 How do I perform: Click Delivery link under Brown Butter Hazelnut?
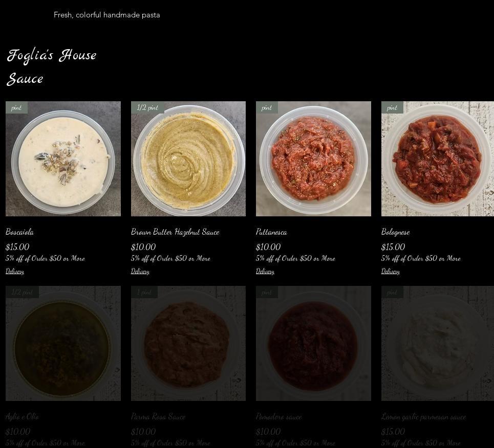click(140, 271)
